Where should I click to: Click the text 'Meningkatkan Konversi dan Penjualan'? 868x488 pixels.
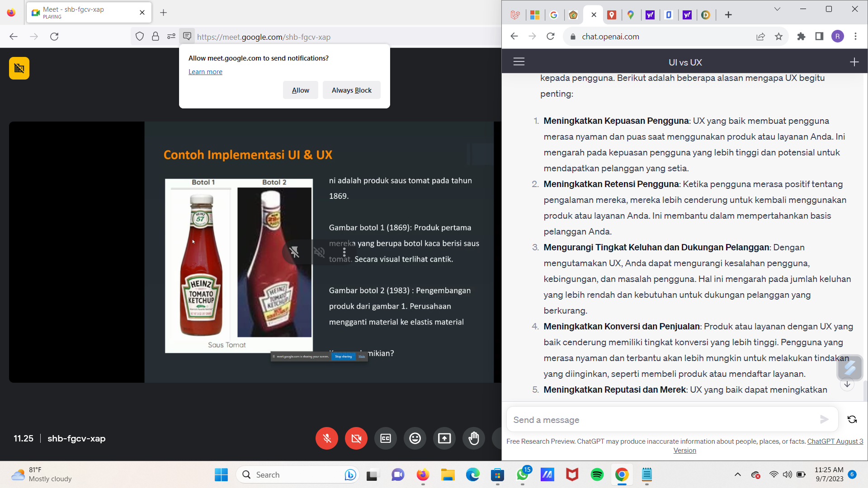(622, 327)
